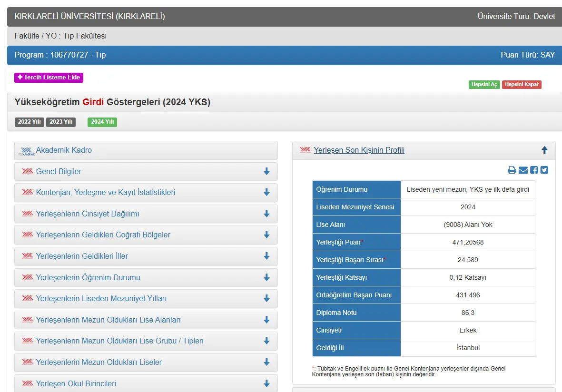Open Yerleşenlerin Geldikleri İller title
562x392 pixels.
82,256
